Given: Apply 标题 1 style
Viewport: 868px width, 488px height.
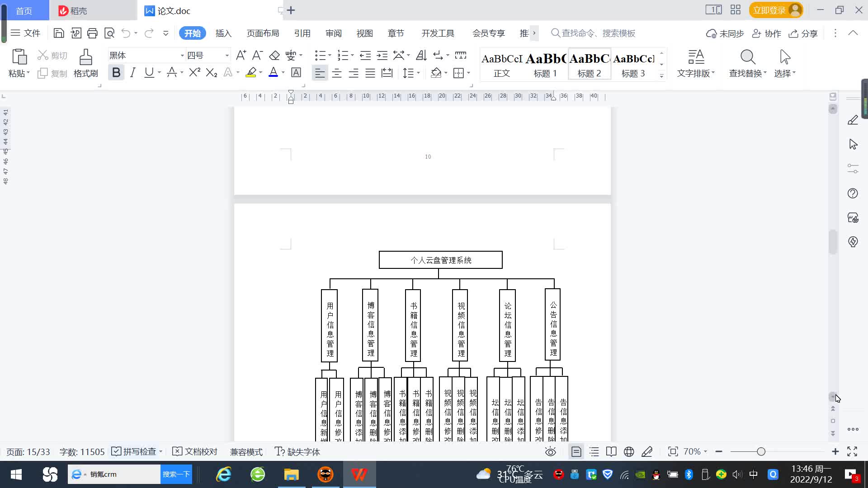Looking at the screenshot, I should coord(545,65).
